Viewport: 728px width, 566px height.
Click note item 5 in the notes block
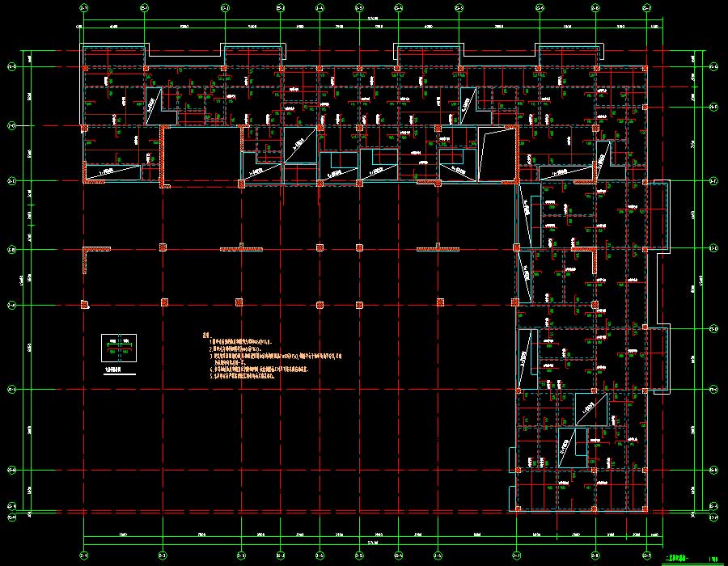[x=242, y=376]
